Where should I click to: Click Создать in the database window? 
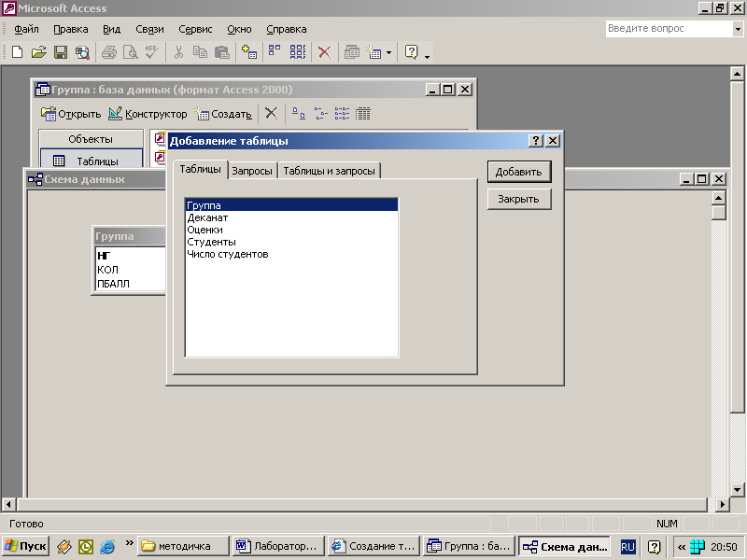click(x=223, y=114)
